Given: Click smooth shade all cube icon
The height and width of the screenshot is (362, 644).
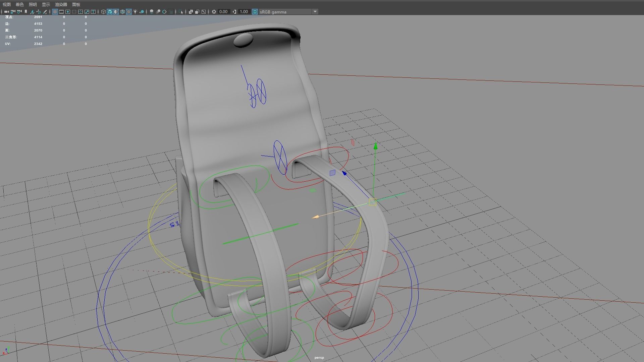Looking at the screenshot, I should tap(110, 12).
